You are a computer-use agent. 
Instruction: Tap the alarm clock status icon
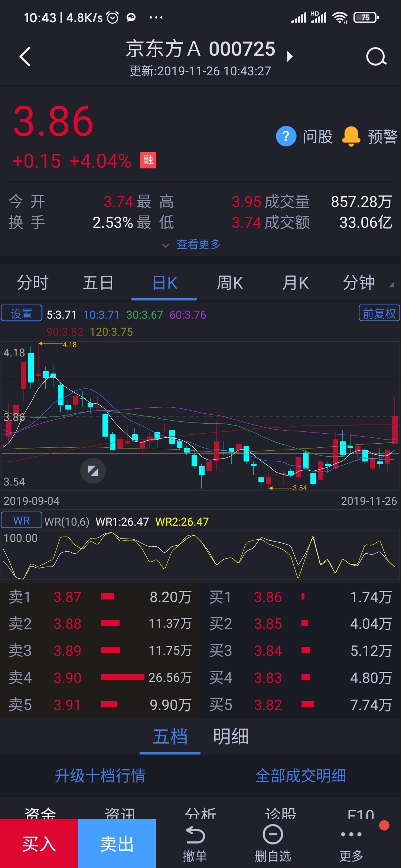tap(113, 17)
